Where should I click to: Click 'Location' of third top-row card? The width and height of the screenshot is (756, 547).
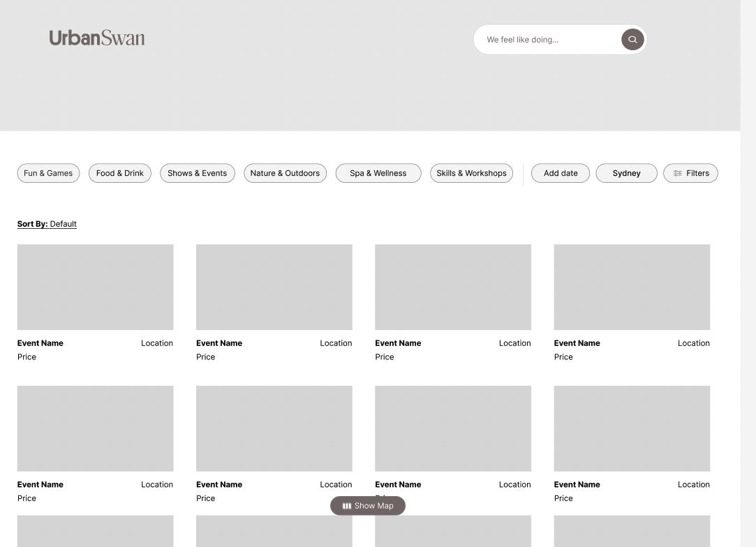point(515,343)
